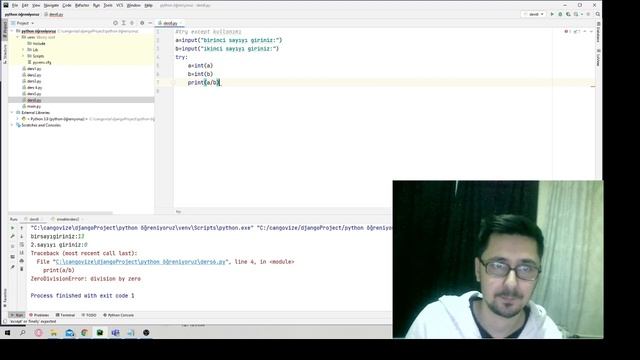Open the Python Console tab
Image resolution: width=640 pixels, height=360 pixels.
click(x=118, y=315)
